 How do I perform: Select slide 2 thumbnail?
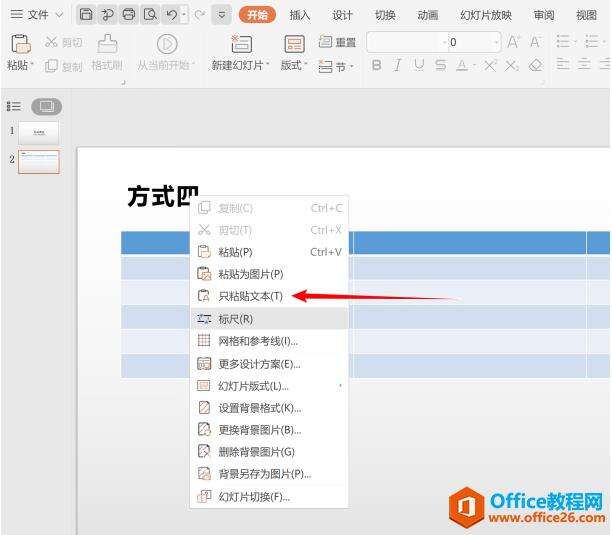39,162
